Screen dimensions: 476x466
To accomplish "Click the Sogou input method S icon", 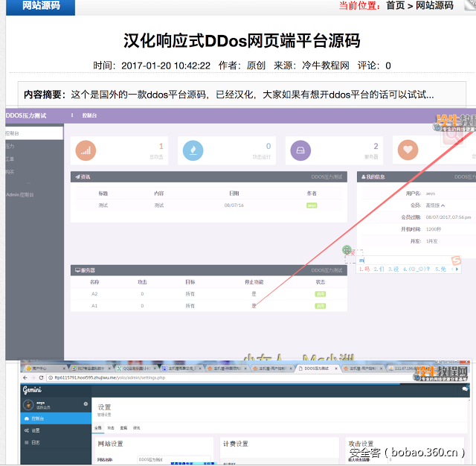I will tap(456, 261).
